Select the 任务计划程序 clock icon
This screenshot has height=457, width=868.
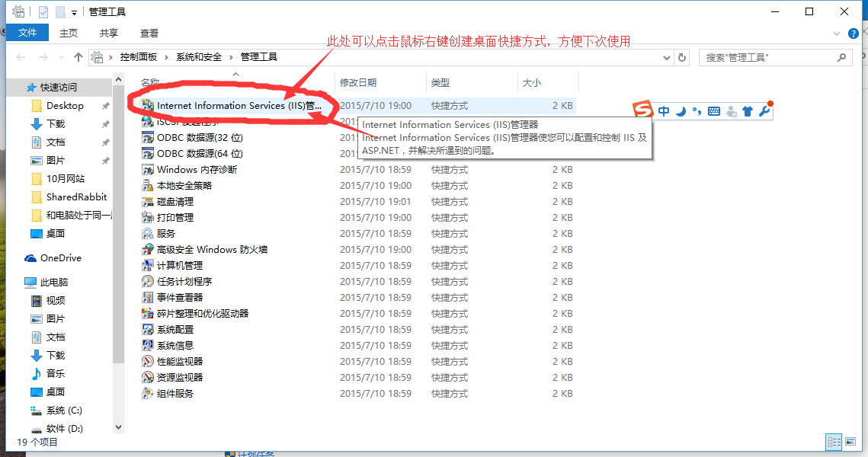[147, 282]
